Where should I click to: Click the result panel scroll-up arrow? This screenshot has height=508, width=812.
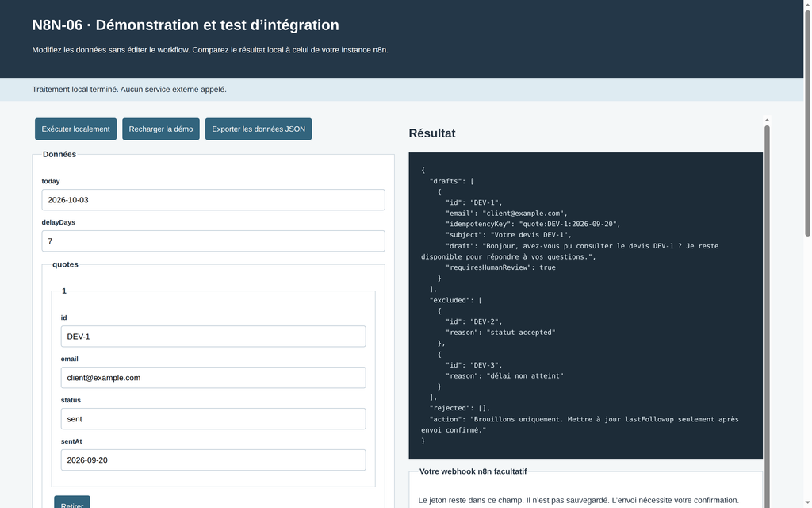(x=767, y=121)
